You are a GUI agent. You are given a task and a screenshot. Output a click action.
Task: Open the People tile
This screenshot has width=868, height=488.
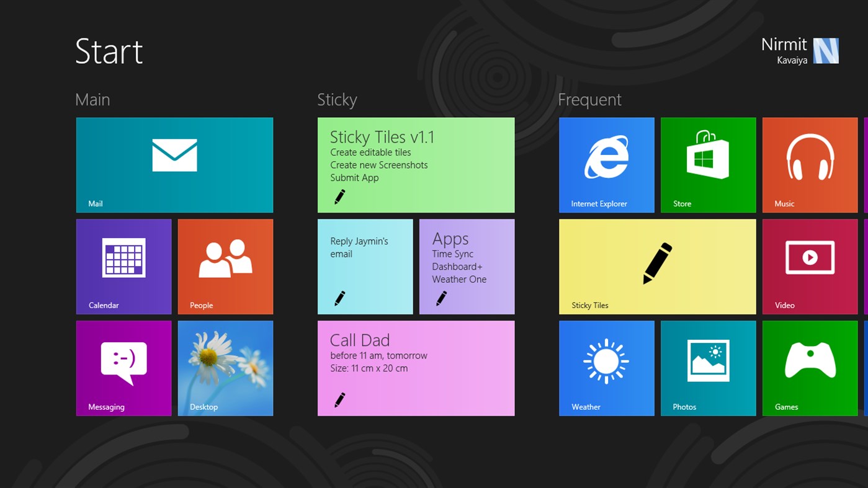click(225, 266)
